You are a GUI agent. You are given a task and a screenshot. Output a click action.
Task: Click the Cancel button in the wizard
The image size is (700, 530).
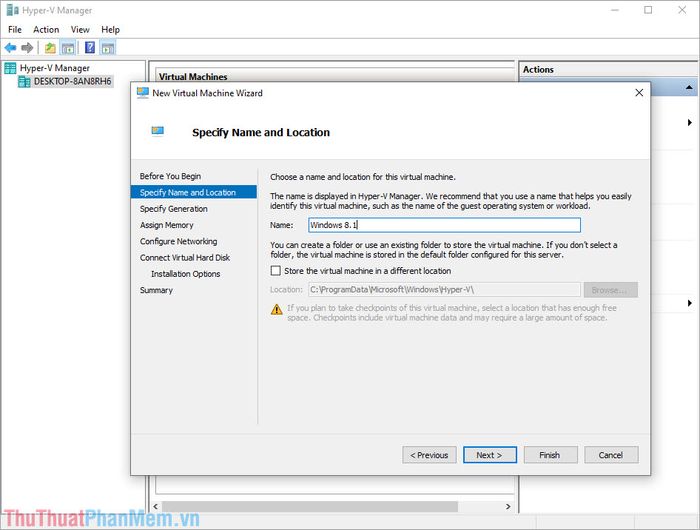pyautogui.click(x=611, y=455)
